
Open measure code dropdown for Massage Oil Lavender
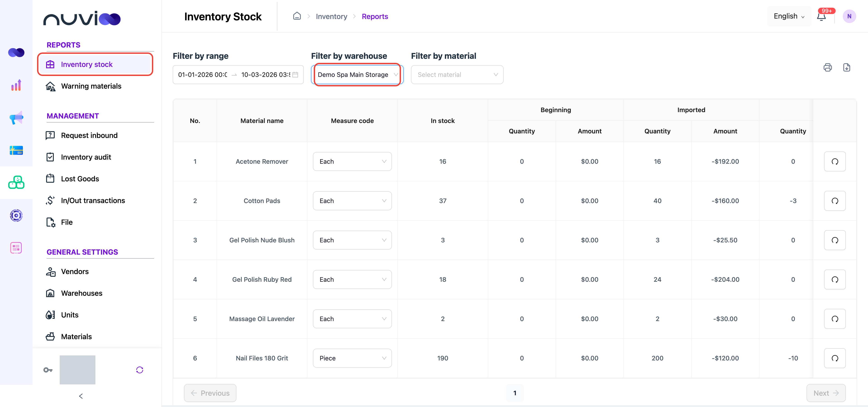point(352,319)
